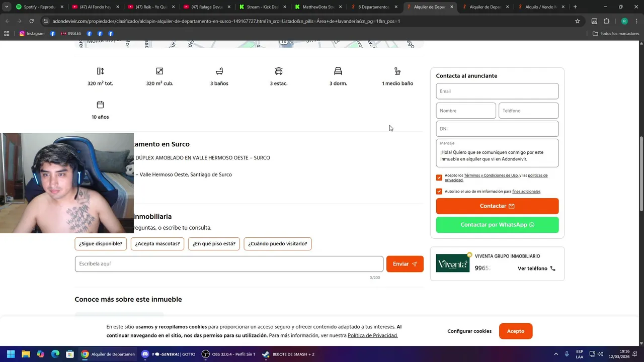Viewport: 644px width, 362px height.
Task: Click the browser address bar URL
Action: tap(226, 21)
